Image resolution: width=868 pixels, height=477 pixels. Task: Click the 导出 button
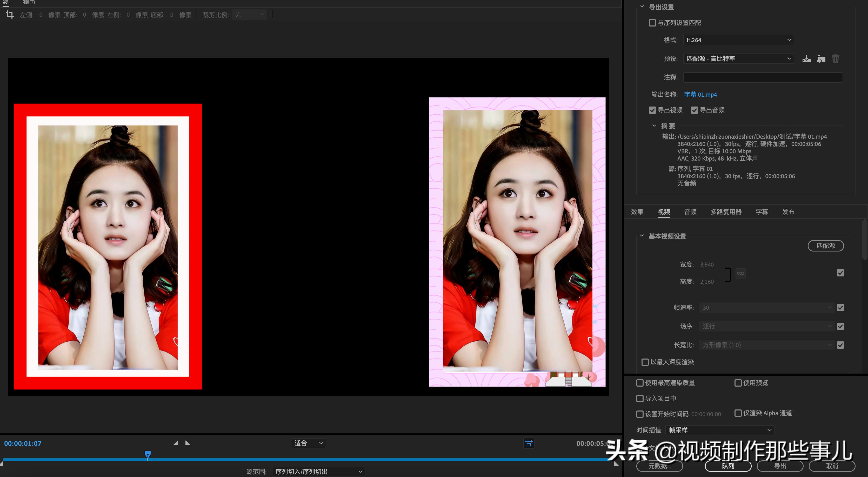pos(779,466)
